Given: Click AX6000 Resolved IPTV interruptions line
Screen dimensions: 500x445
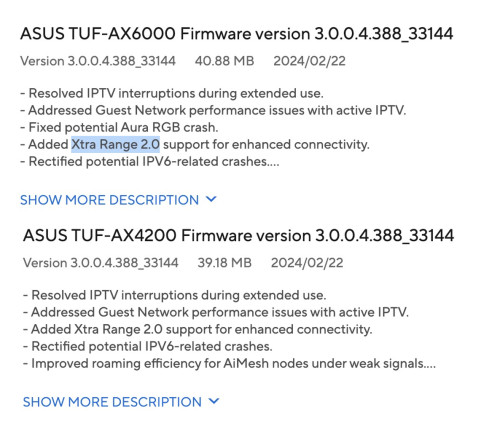Looking at the screenshot, I should [172, 93].
